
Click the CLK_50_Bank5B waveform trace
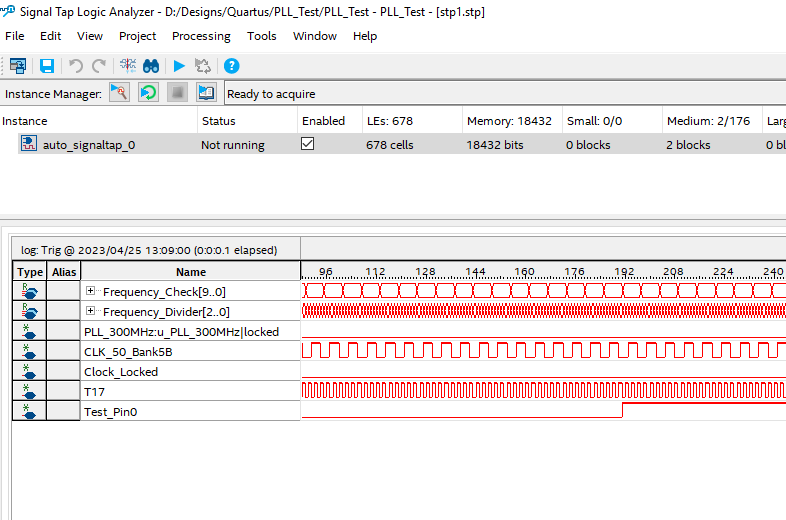coord(544,350)
